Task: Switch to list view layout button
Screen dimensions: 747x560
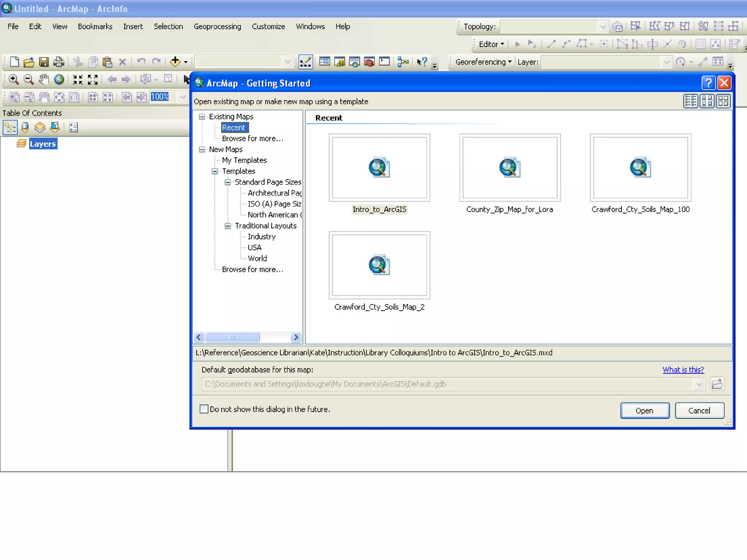Action: (x=690, y=101)
